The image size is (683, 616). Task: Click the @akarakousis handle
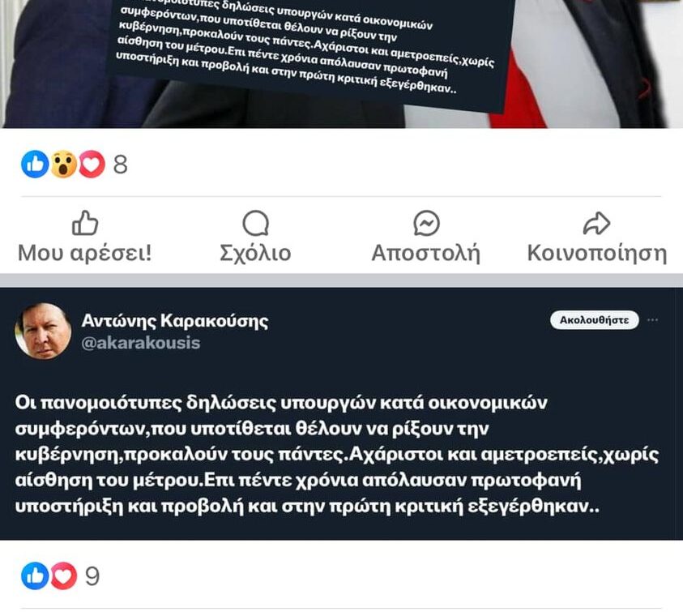tap(141, 343)
